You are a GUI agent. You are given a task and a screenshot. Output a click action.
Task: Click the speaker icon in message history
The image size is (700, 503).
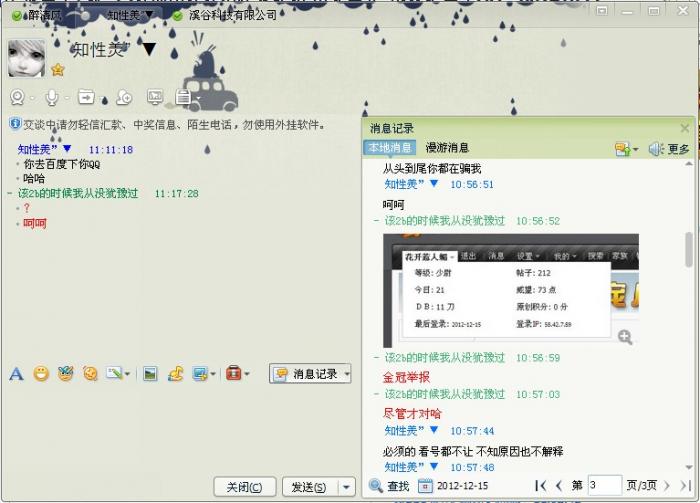point(656,149)
